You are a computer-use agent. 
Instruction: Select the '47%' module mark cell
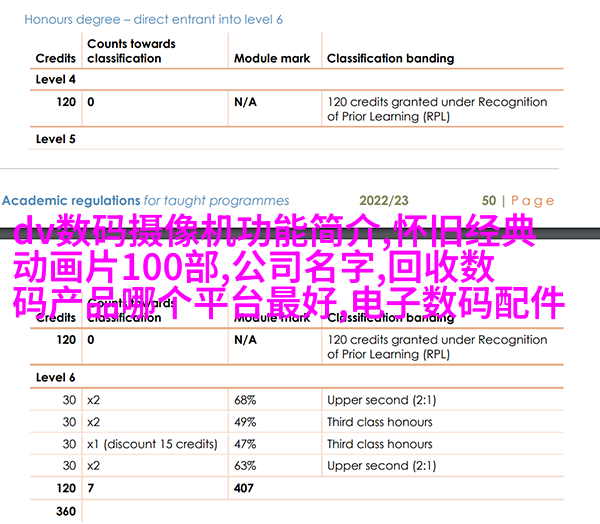[x=245, y=444]
